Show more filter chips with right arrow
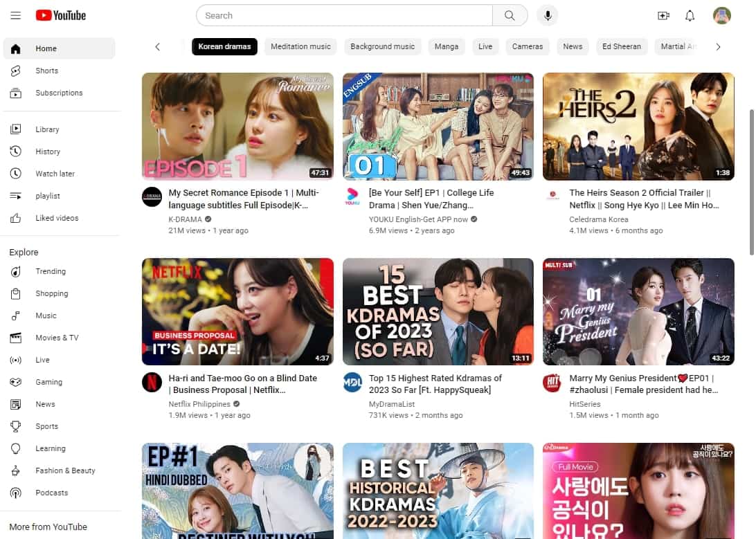 pos(719,47)
